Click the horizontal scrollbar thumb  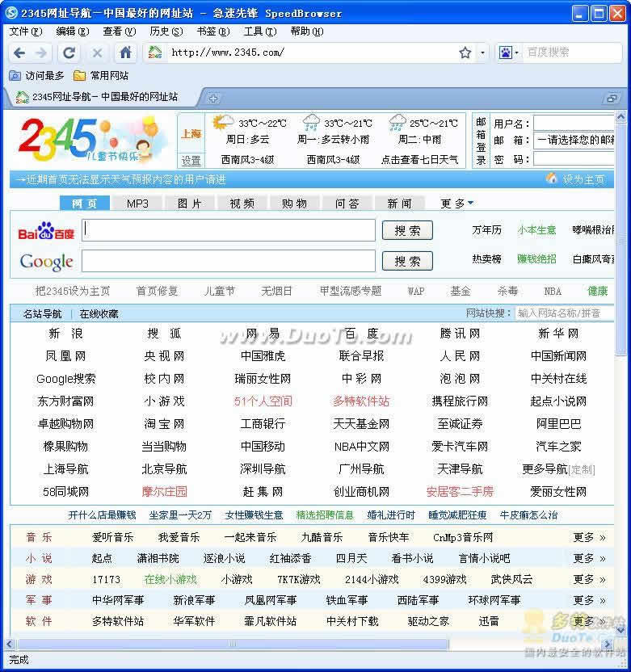232,644
